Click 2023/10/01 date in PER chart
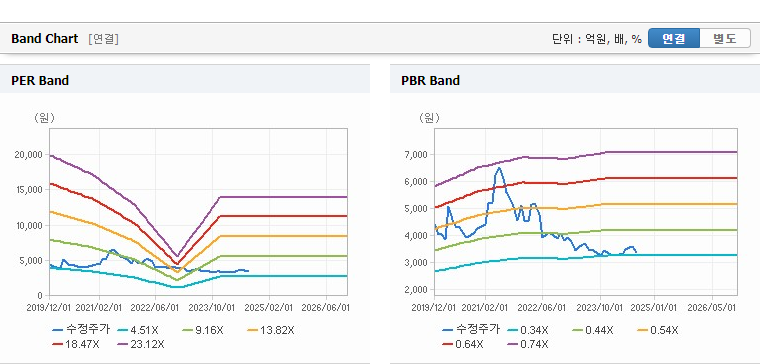This screenshot has width=760, height=364. tap(212, 308)
